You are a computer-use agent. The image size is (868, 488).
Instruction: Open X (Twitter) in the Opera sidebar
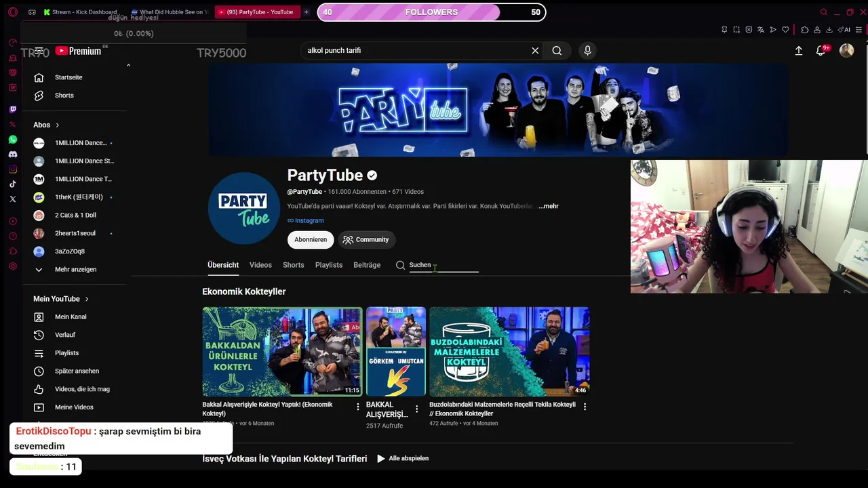coord(12,199)
